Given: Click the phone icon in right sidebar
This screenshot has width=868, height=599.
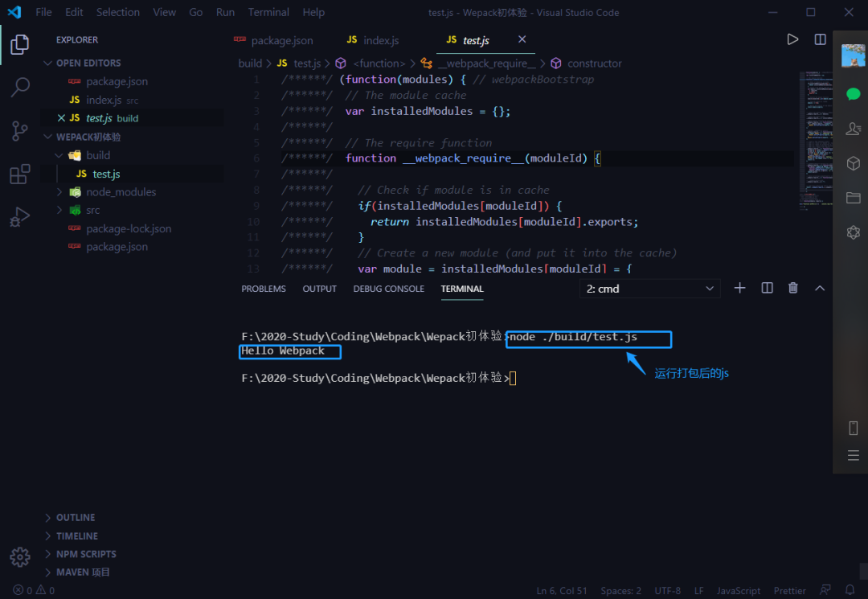Looking at the screenshot, I should point(853,428).
